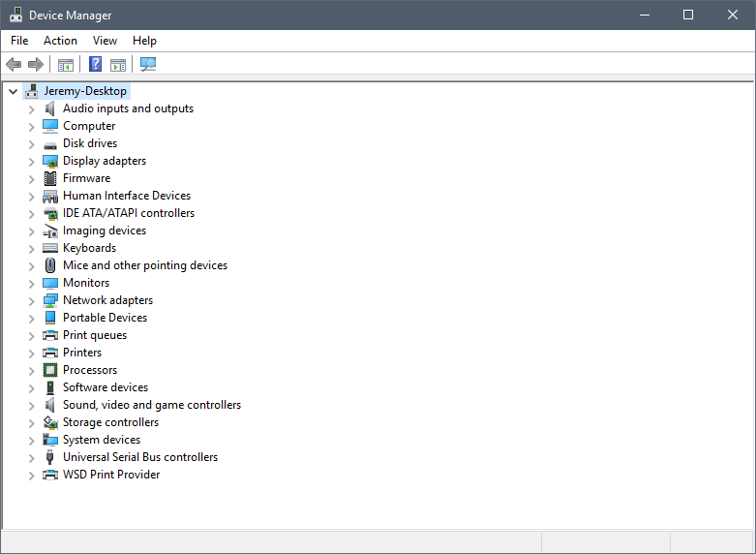Open the Action menu
Viewport: 756px width, 554px height.
(x=60, y=41)
